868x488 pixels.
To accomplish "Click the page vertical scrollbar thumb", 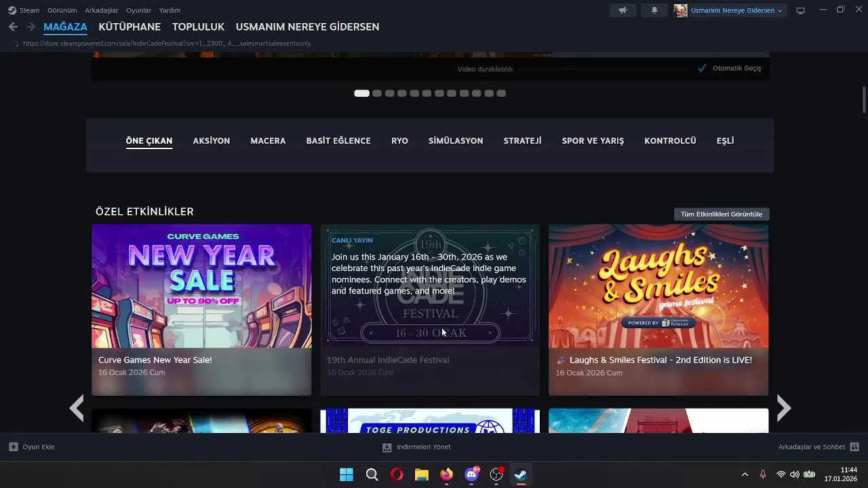I will pyautogui.click(x=864, y=100).
